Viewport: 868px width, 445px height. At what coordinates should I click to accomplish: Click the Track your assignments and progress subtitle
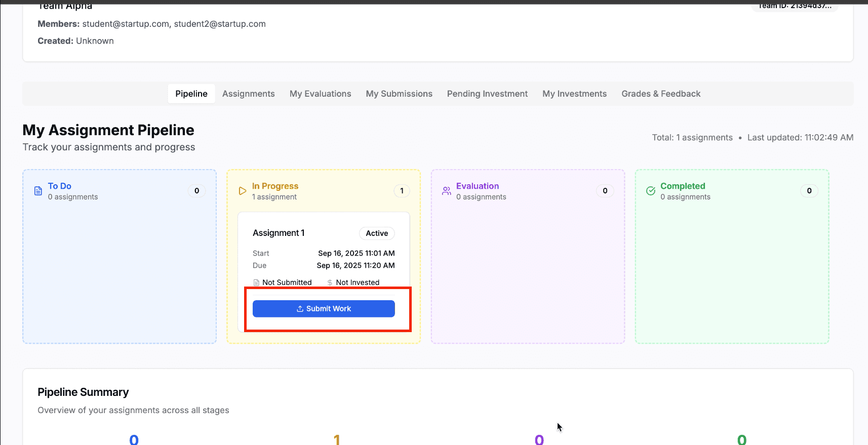click(x=109, y=147)
